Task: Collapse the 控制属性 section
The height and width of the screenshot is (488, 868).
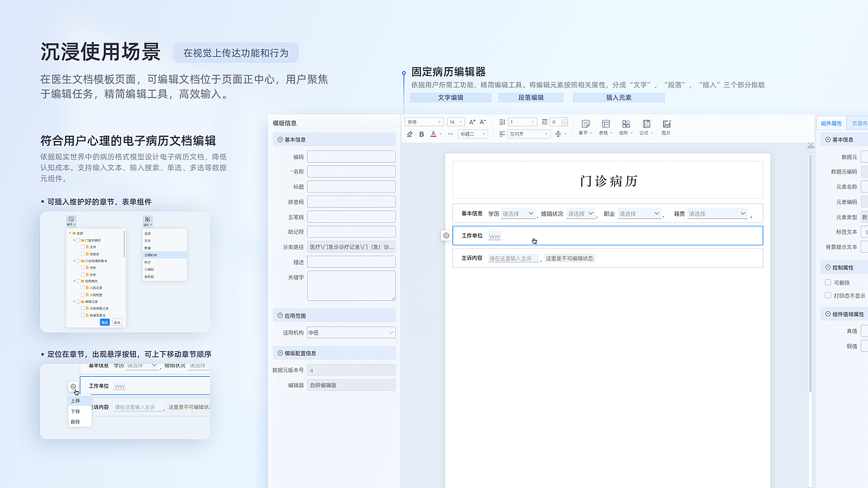Action: pos(828,267)
